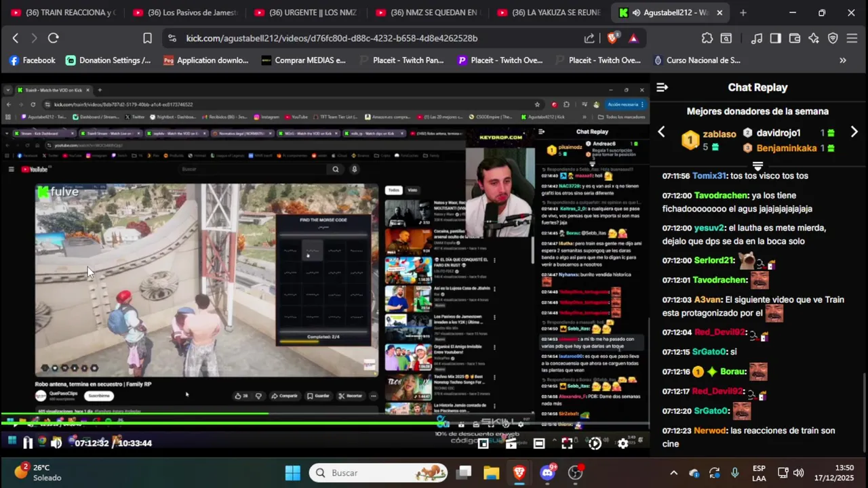Reload the Kick page
Screen dimensions: 868x488
[x=54, y=39]
